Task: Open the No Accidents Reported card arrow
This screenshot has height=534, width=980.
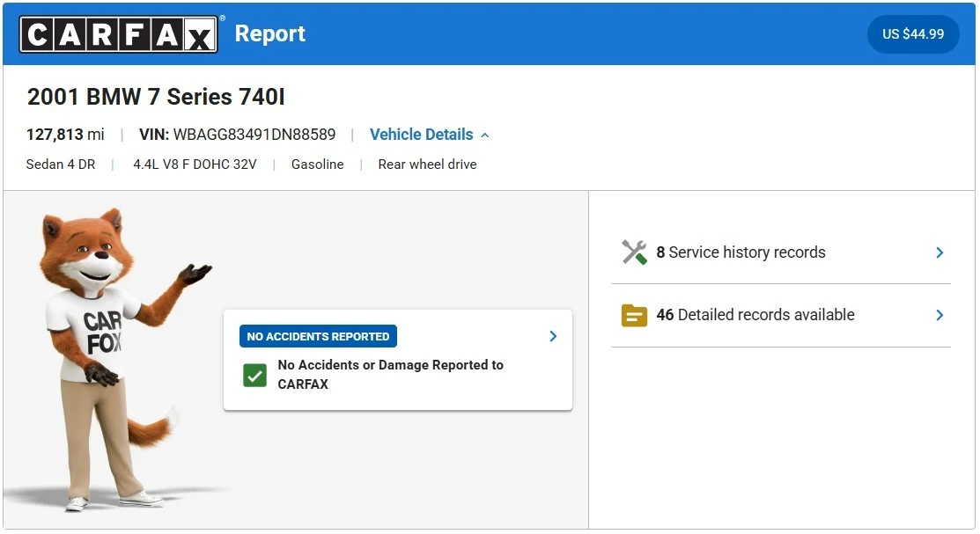Action: (552, 336)
